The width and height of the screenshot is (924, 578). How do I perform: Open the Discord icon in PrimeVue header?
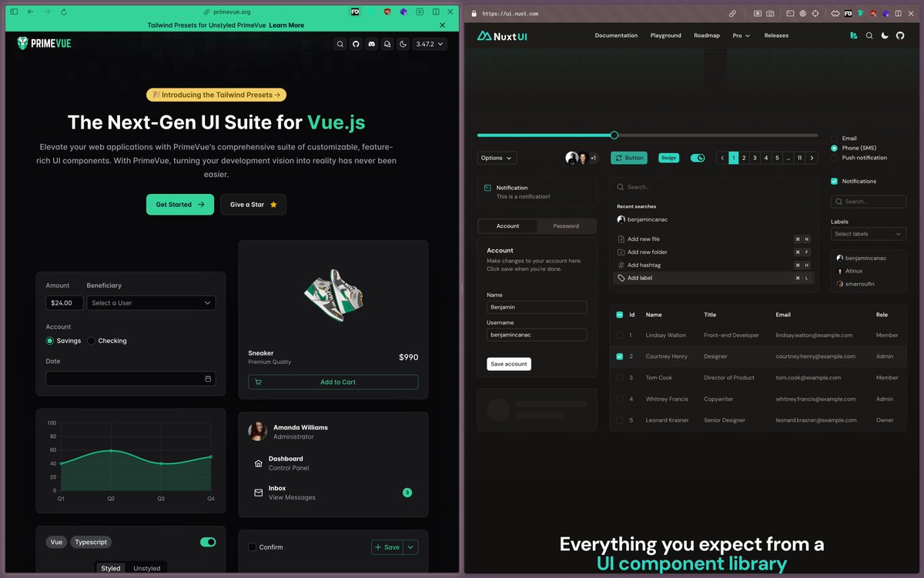372,44
